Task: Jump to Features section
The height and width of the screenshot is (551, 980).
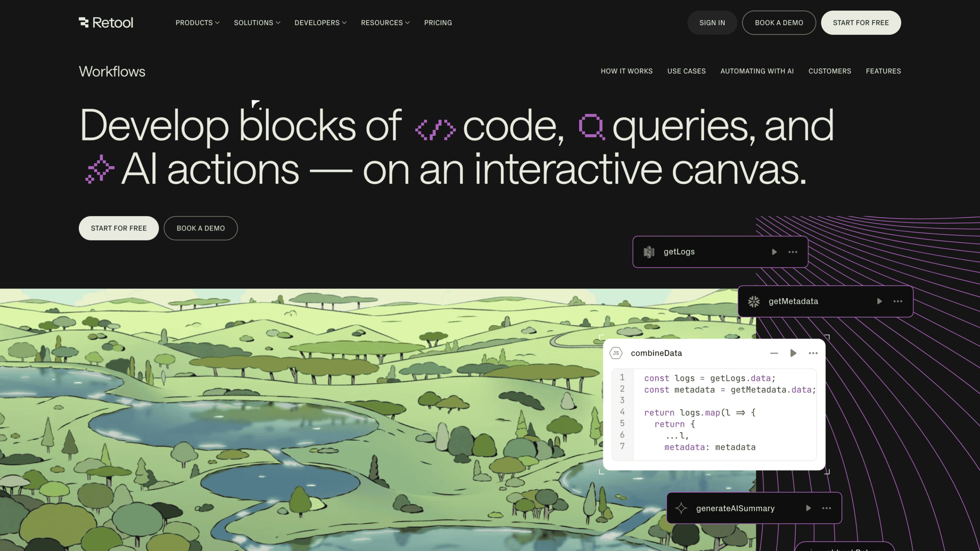Action: tap(883, 71)
